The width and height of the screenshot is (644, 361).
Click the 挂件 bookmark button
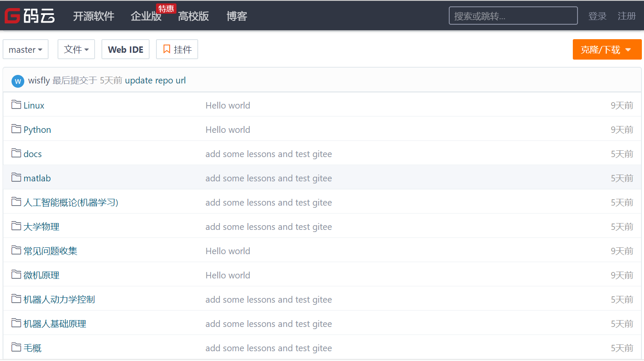[177, 50]
